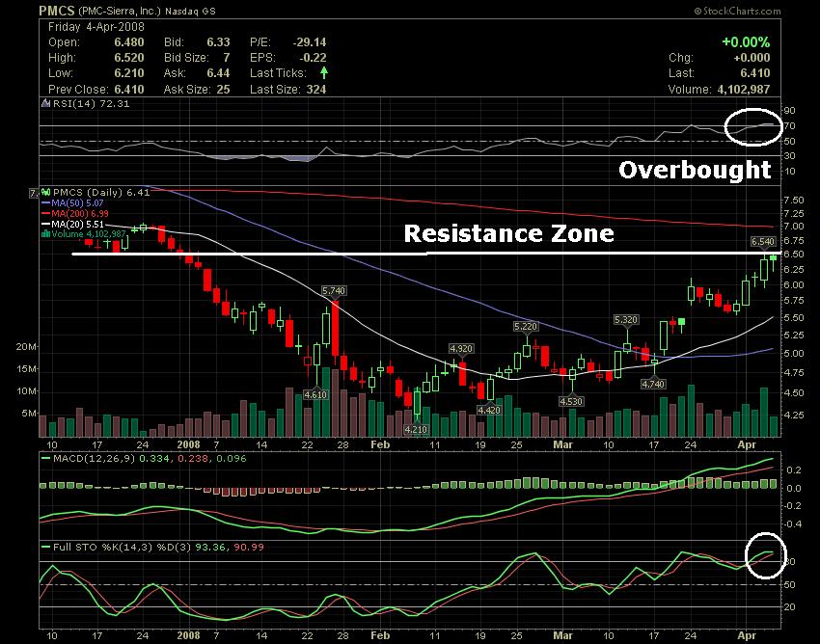This screenshot has width=820, height=644.
Task: Select the EPS value -0.22
Action: [313, 58]
